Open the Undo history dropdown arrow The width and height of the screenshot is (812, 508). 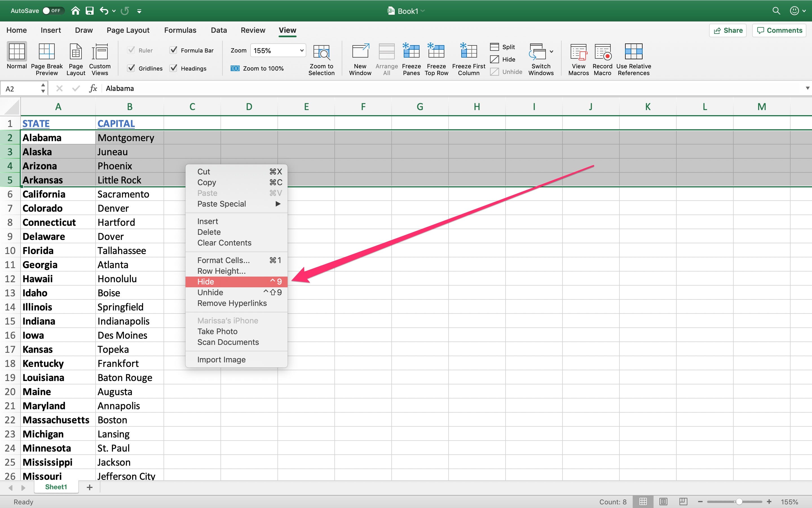[x=114, y=11]
